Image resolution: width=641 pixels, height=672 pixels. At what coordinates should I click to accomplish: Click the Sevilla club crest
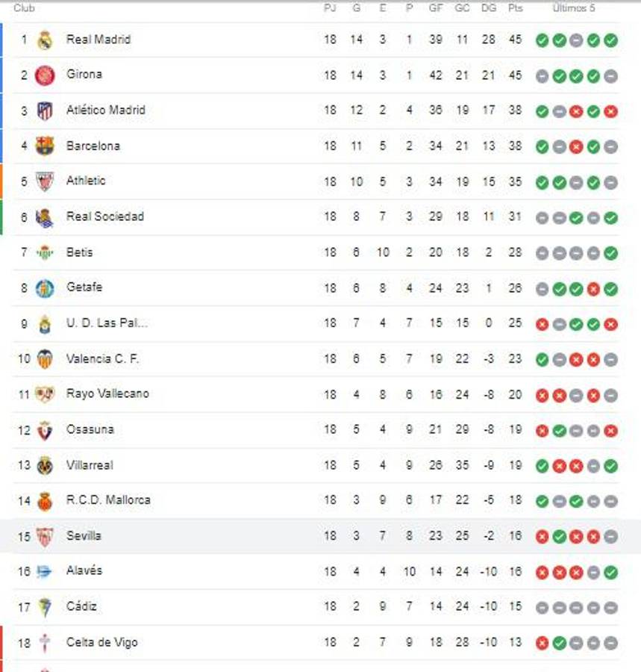(x=43, y=535)
